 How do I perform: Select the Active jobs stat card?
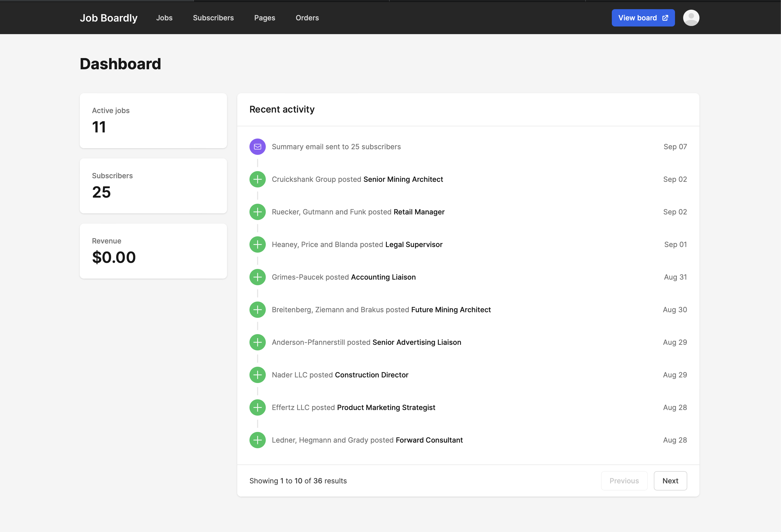pos(153,120)
